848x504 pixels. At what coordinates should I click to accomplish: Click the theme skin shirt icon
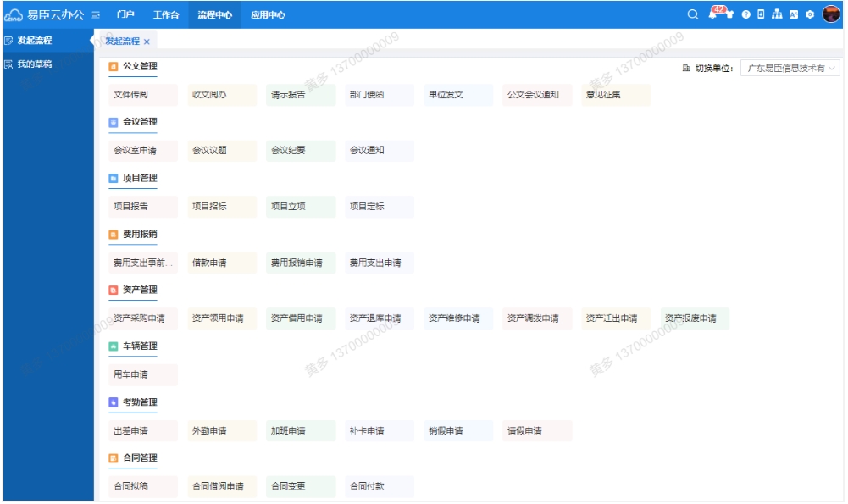tap(729, 14)
